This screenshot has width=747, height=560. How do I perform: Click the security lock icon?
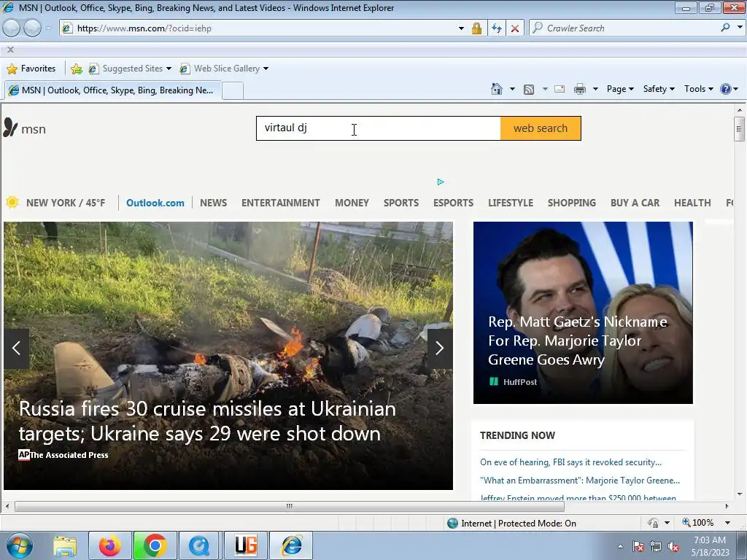[x=476, y=28]
